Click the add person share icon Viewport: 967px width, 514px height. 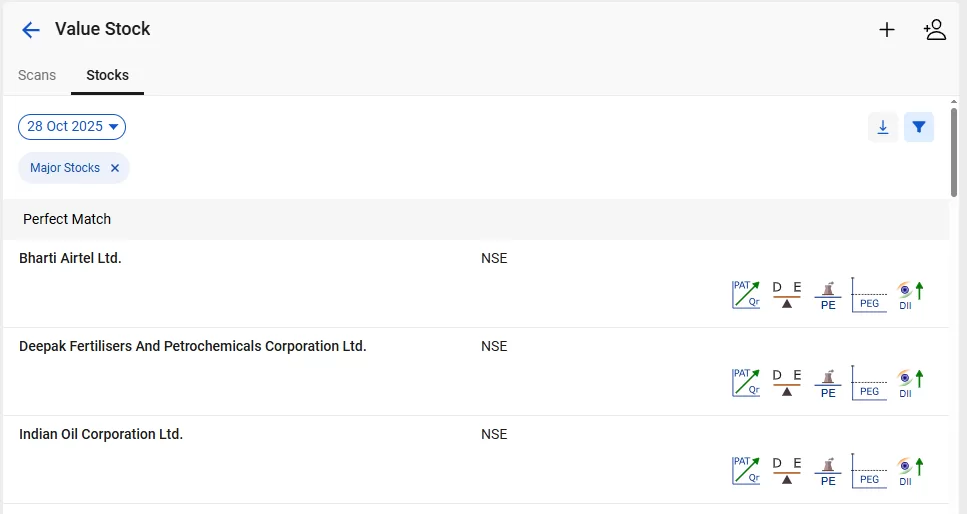tap(935, 30)
